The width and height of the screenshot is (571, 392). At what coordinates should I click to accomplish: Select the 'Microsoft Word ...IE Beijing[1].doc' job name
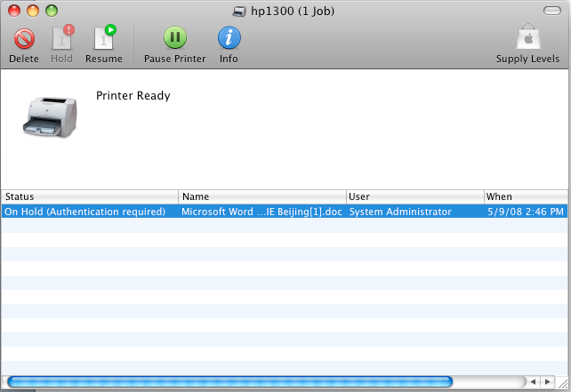click(261, 212)
